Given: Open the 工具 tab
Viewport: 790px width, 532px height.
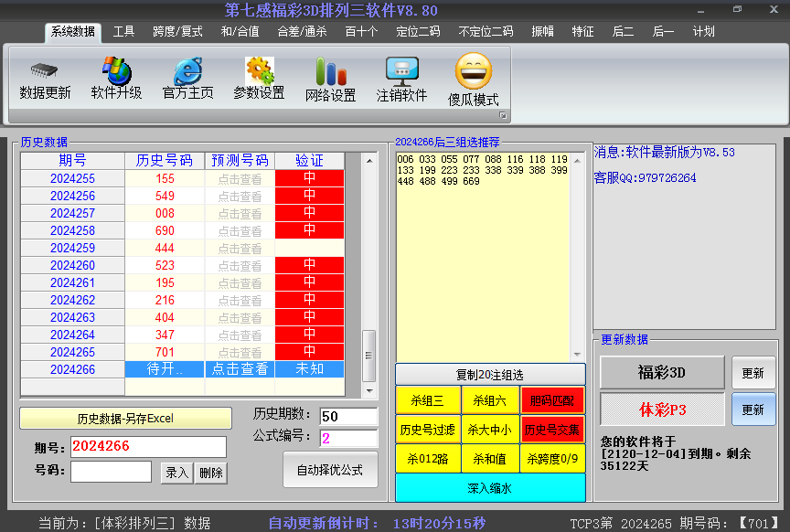Looking at the screenshot, I should pyautogui.click(x=123, y=32).
